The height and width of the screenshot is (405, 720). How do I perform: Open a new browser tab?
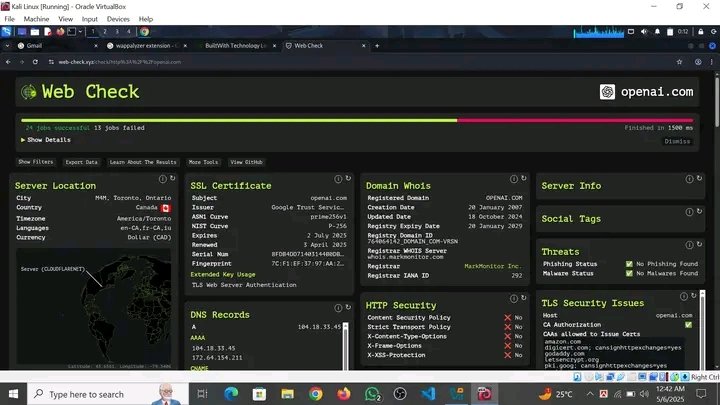point(377,46)
